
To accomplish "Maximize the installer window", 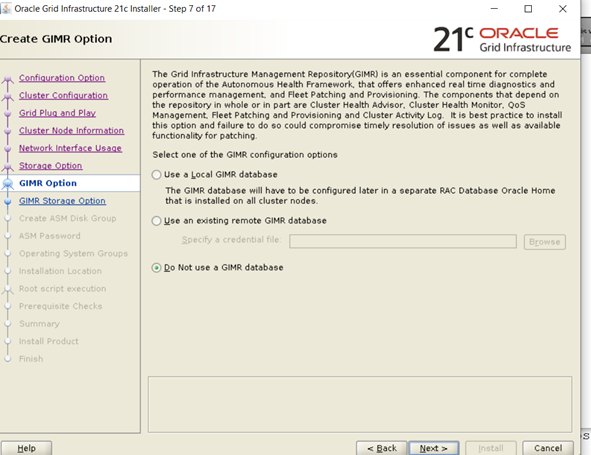I will (x=528, y=9).
